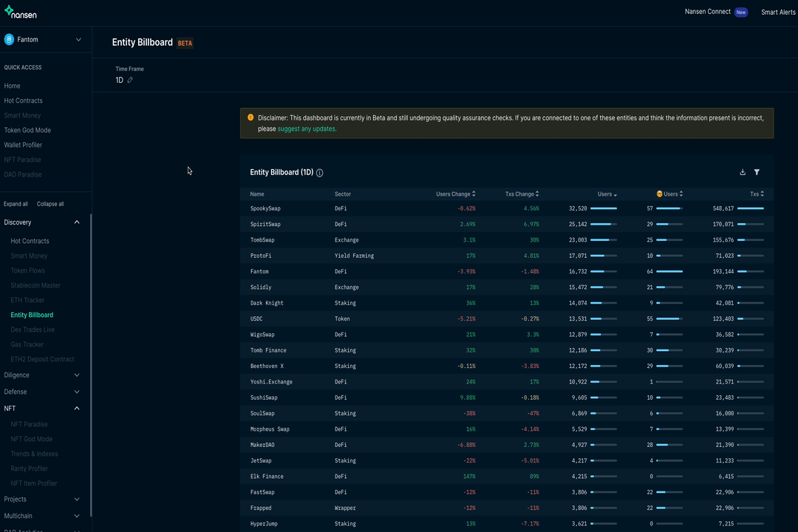Image resolution: width=798 pixels, height=532 pixels.
Task: Select the ProtoFi entity
Action: 261,256
